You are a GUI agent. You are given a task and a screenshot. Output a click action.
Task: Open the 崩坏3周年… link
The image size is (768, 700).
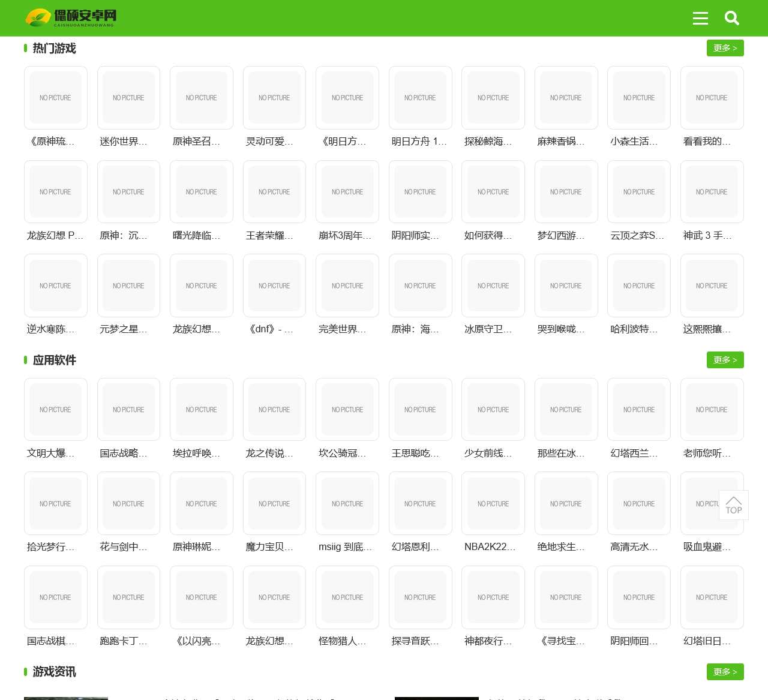[345, 236]
